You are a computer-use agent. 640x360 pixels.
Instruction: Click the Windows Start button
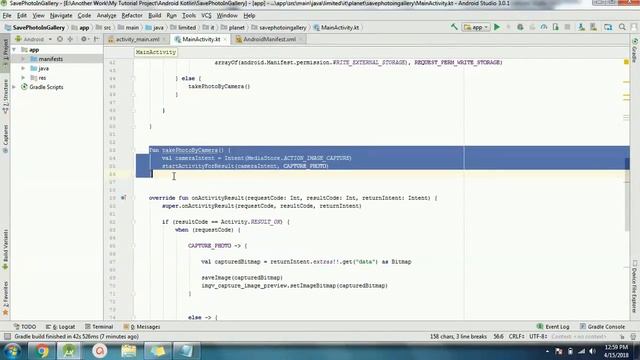[12, 351]
